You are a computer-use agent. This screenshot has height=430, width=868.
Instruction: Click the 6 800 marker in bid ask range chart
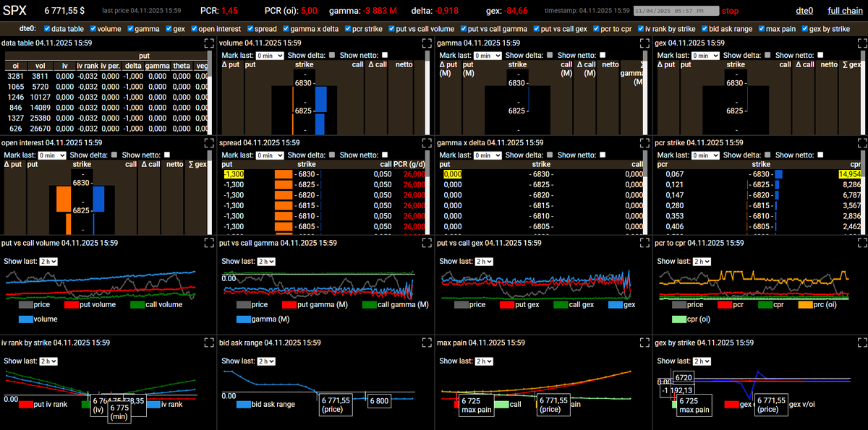click(380, 400)
